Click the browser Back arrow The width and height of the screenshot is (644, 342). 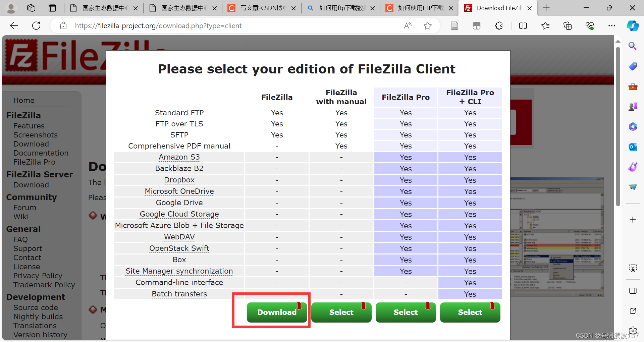pyautogui.click(x=14, y=26)
